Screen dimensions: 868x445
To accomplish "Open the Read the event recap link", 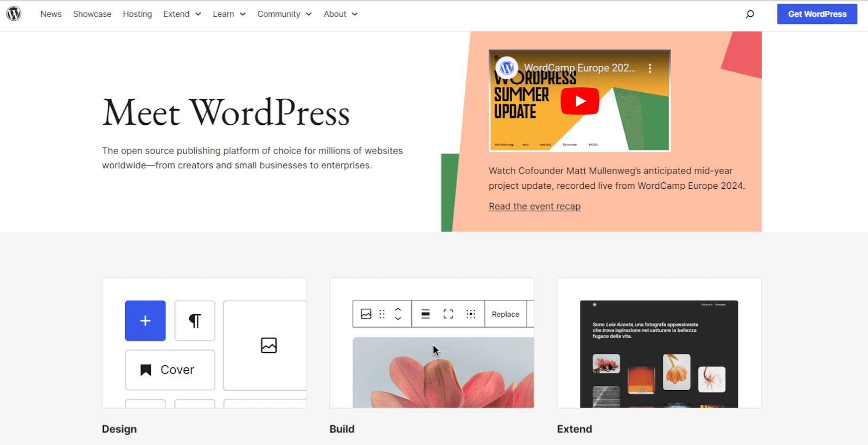I will 534,206.
